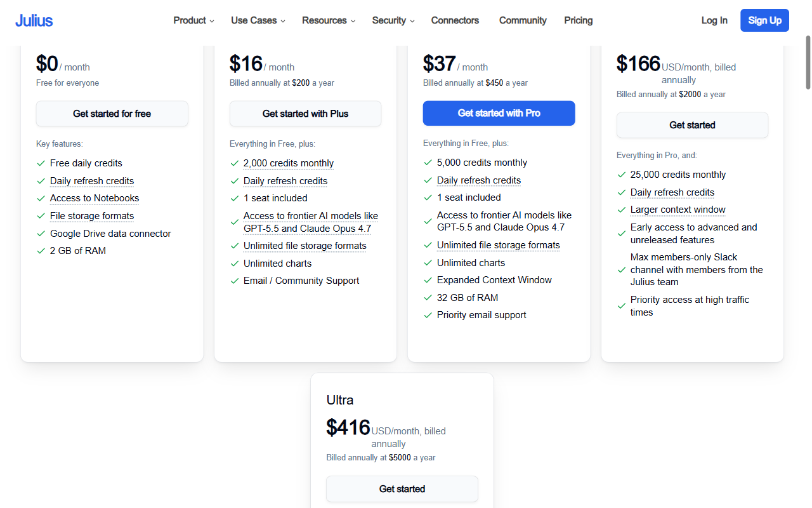This screenshot has width=812, height=508.
Task: Click checkmark beside 2,000 credits monthly
Action: (x=235, y=163)
